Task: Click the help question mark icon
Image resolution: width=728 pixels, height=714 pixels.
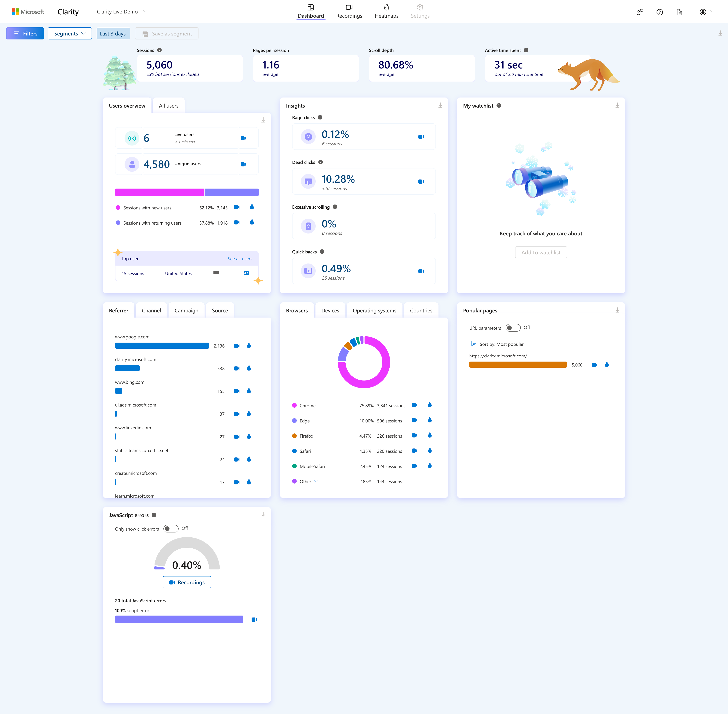Action: (659, 12)
